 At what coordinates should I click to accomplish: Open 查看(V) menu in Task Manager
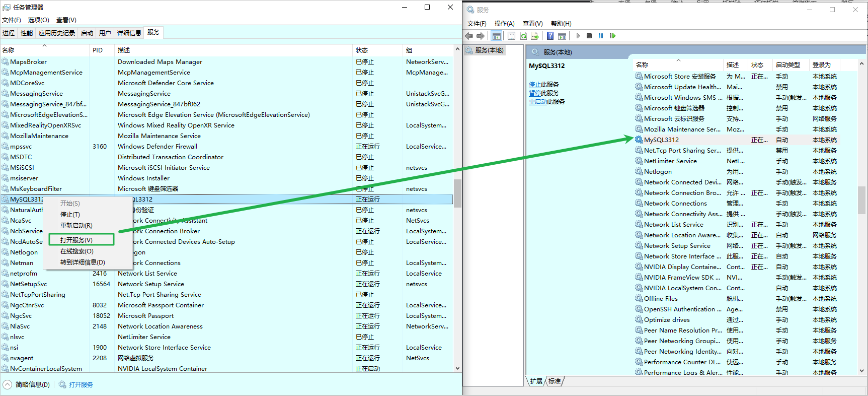66,20
